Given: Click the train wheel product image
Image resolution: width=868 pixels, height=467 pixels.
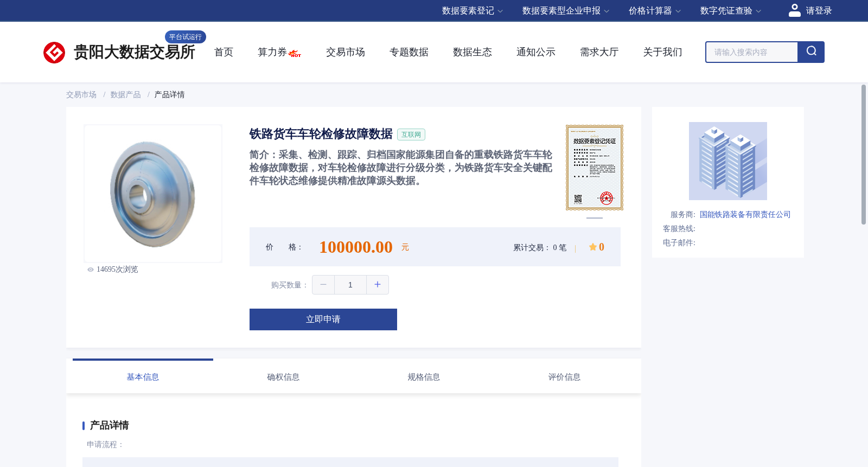Looking at the screenshot, I should tap(153, 194).
